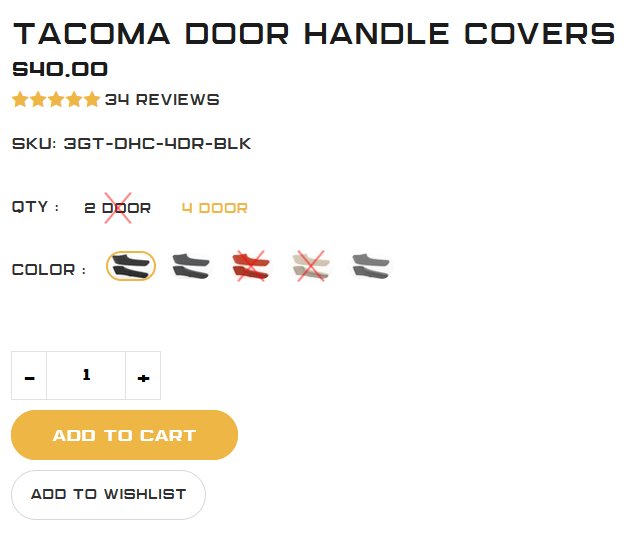This screenshot has width=626, height=537.
Task: Click the second rating star
Action: pyautogui.click(x=38, y=99)
